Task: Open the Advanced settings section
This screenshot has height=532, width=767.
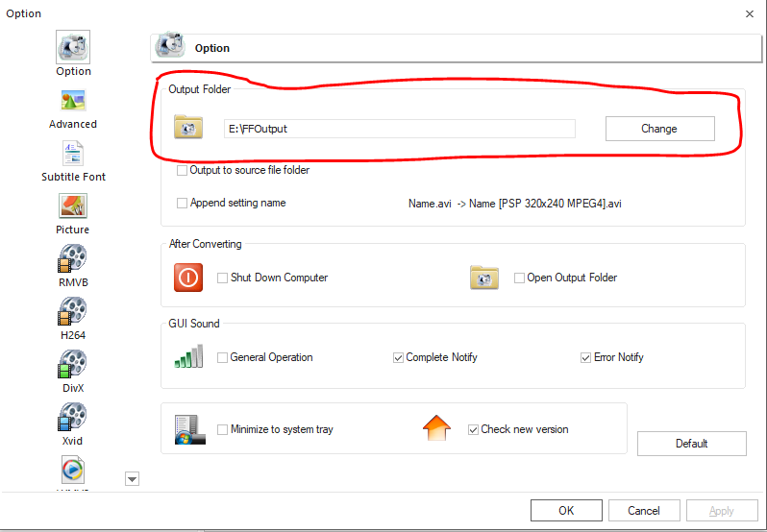Action: point(73,101)
